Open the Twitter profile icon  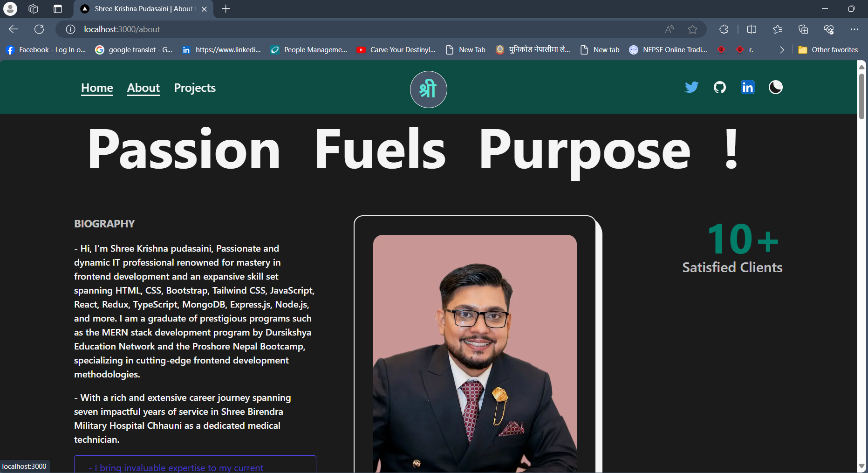pos(691,87)
